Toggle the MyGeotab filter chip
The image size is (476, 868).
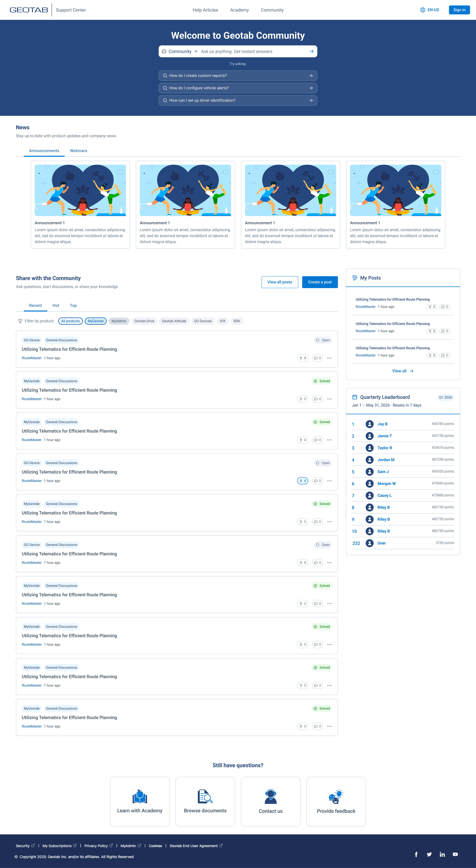pos(96,321)
